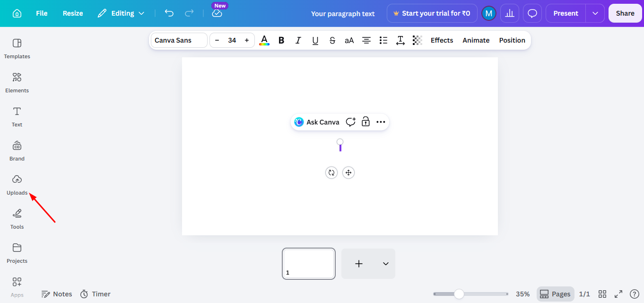Open the Tools panel
This screenshot has width=644, height=303.
click(17, 219)
